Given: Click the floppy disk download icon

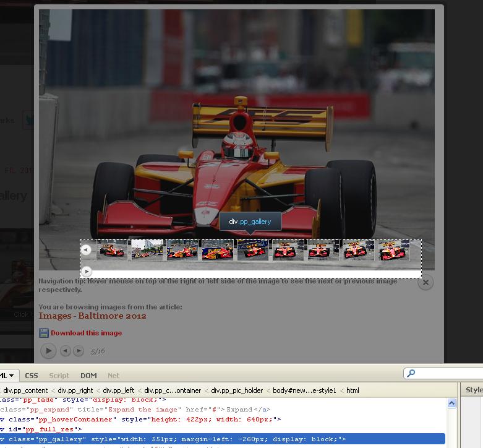Looking at the screenshot, I should [x=44, y=333].
